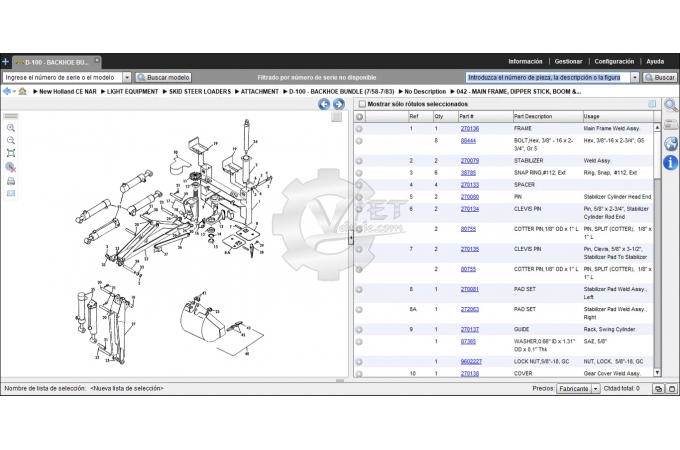Open a new tab with the plus icon
This screenshot has height=450, width=680.
tap(5, 62)
